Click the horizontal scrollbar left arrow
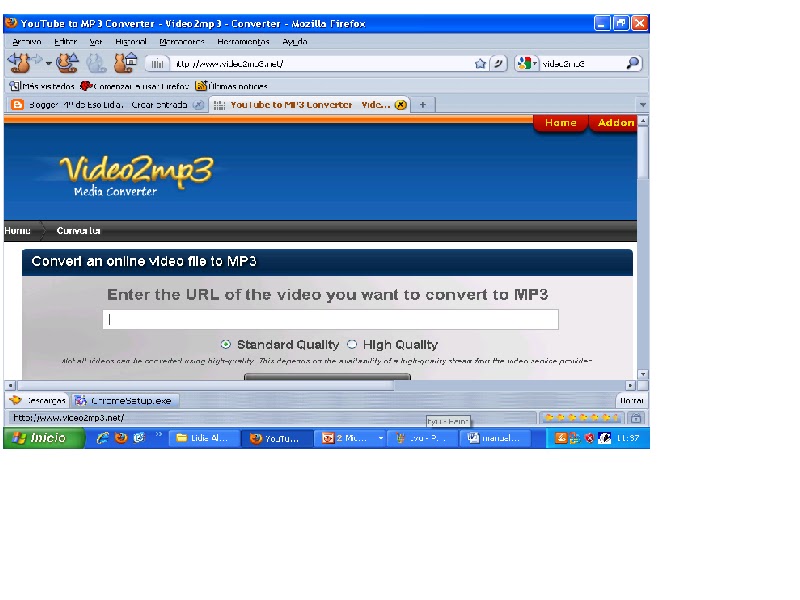The height and width of the screenshot is (600, 800). 10,386
